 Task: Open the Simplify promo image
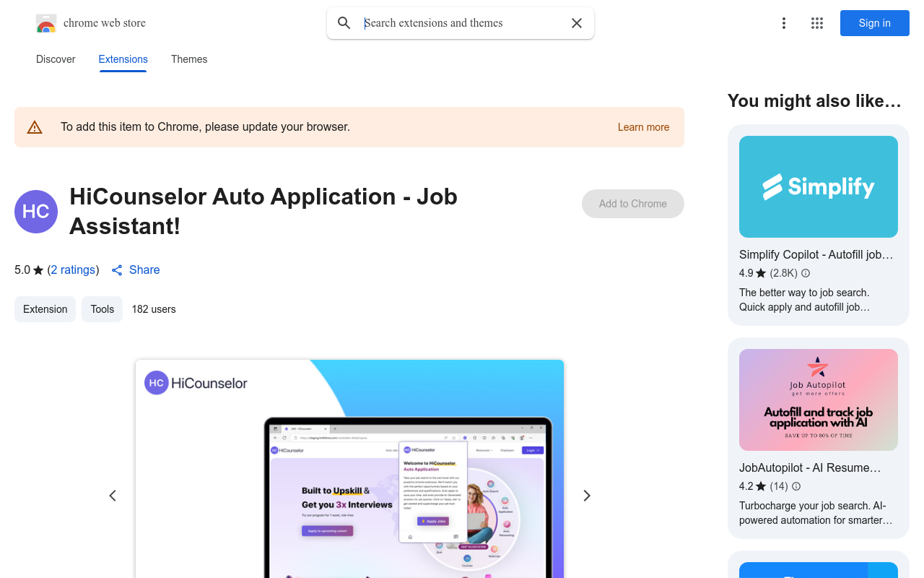819,187
